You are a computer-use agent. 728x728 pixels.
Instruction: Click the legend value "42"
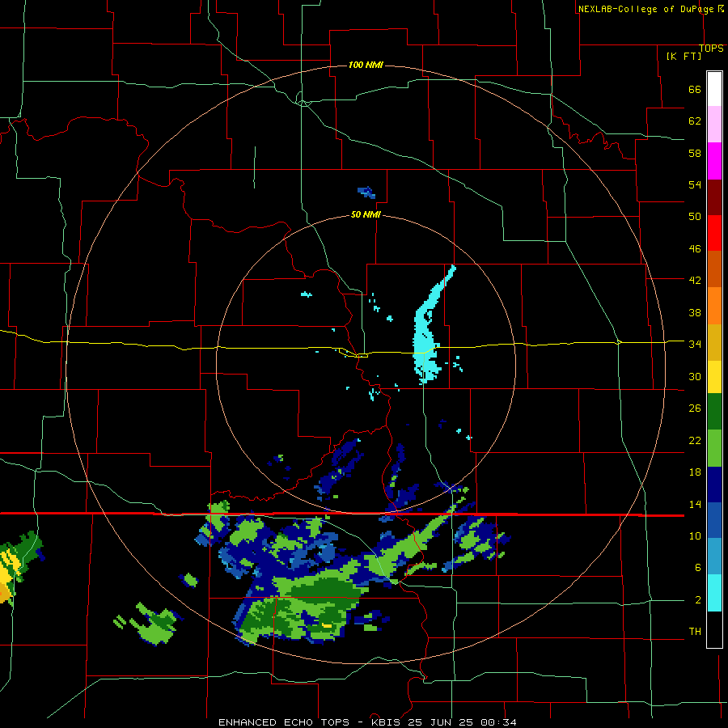pos(695,281)
